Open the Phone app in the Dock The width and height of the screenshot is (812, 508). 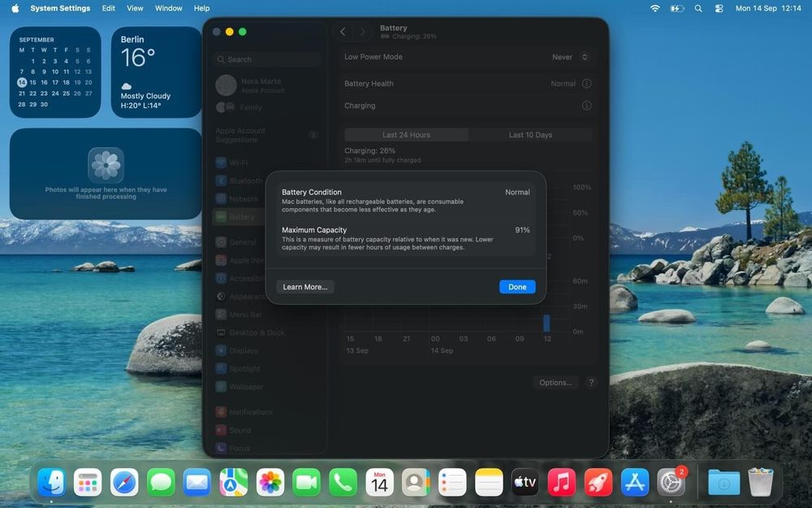(x=343, y=482)
